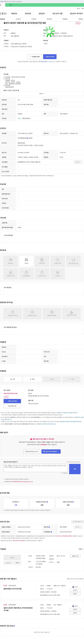
Task: Open the 지도 보기 dropdown near 근무 예정지
Action: tap(78, 162)
